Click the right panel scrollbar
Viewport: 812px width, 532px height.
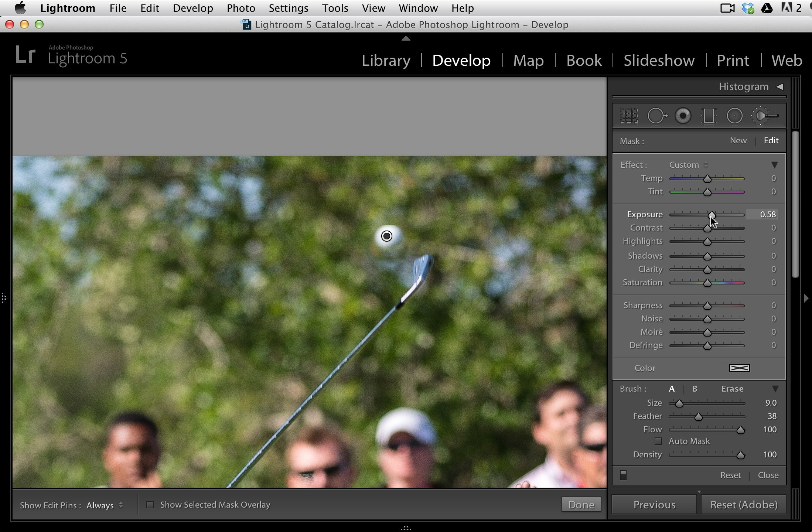(795, 204)
